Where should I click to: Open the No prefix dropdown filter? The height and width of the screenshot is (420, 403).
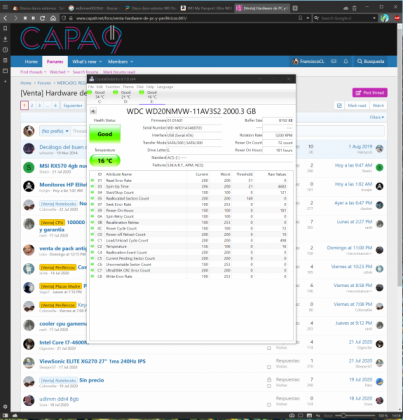(x=55, y=131)
